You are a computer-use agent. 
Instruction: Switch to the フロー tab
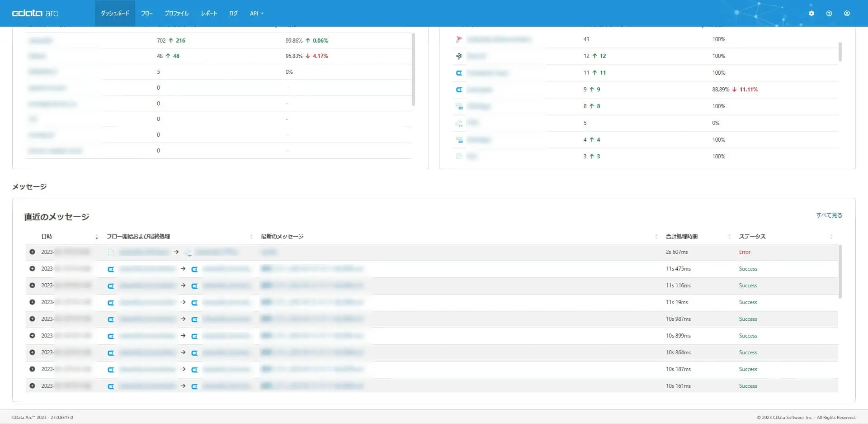coord(147,14)
